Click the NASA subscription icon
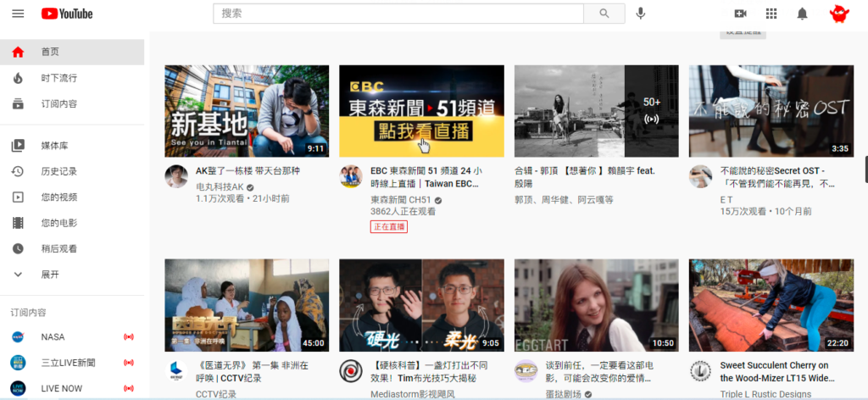The image size is (868, 400). point(19,337)
